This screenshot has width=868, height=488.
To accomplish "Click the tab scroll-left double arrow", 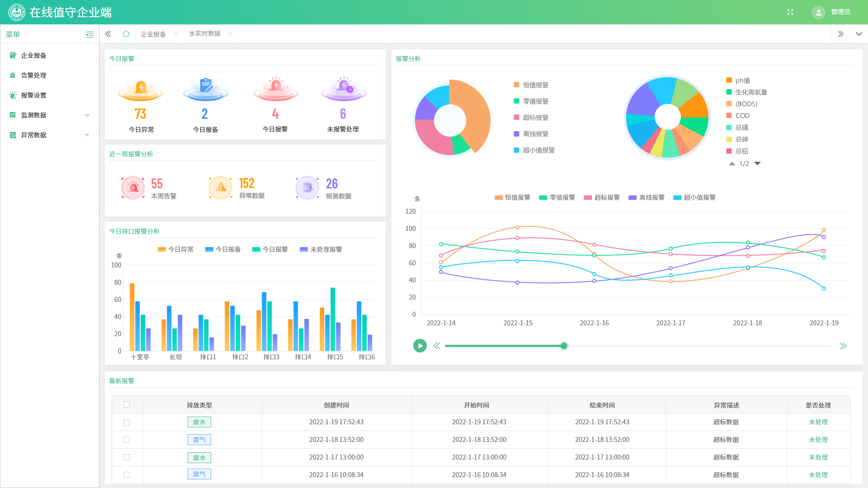I will [x=108, y=34].
